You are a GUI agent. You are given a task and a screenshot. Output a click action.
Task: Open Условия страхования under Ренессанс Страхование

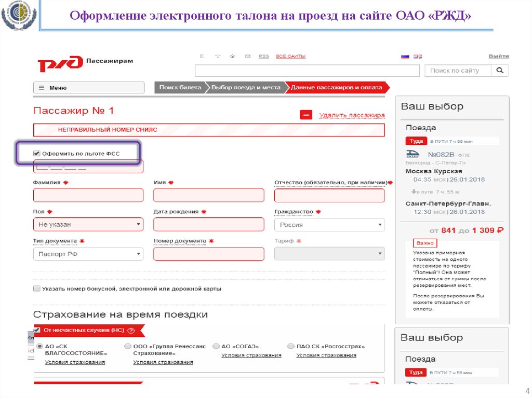[x=163, y=362]
